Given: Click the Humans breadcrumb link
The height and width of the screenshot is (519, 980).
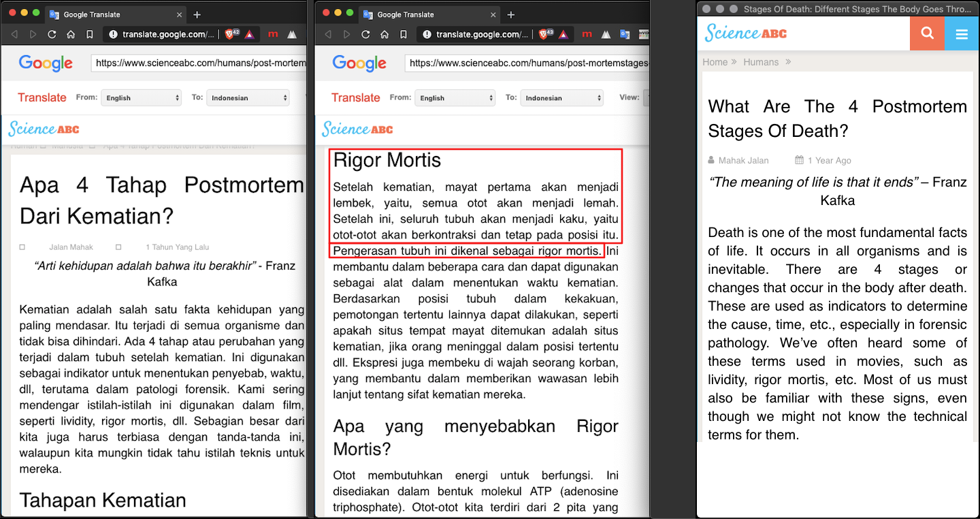Looking at the screenshot, I should (x=761, y=62).
